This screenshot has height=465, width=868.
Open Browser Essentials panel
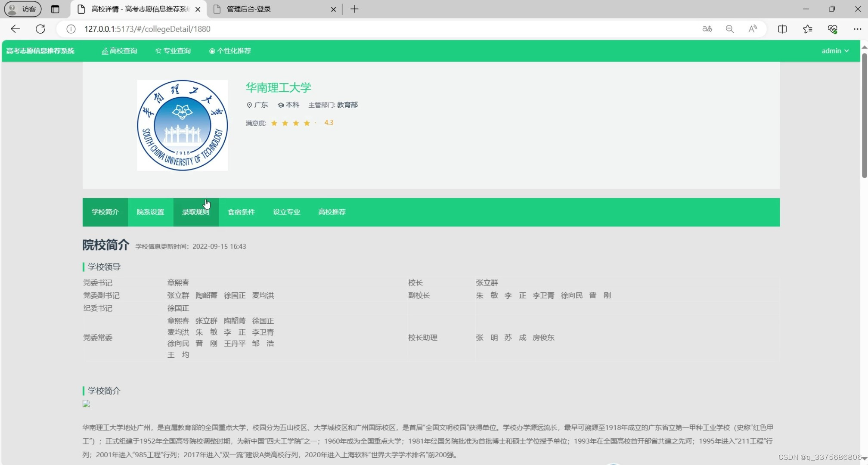point(833,29)
